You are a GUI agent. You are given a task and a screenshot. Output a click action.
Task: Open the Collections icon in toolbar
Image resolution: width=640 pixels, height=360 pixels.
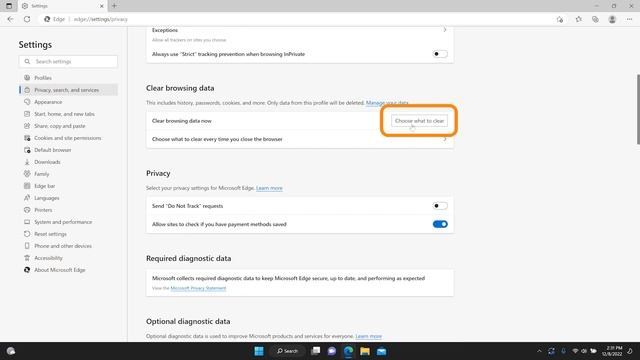[595, 19]
